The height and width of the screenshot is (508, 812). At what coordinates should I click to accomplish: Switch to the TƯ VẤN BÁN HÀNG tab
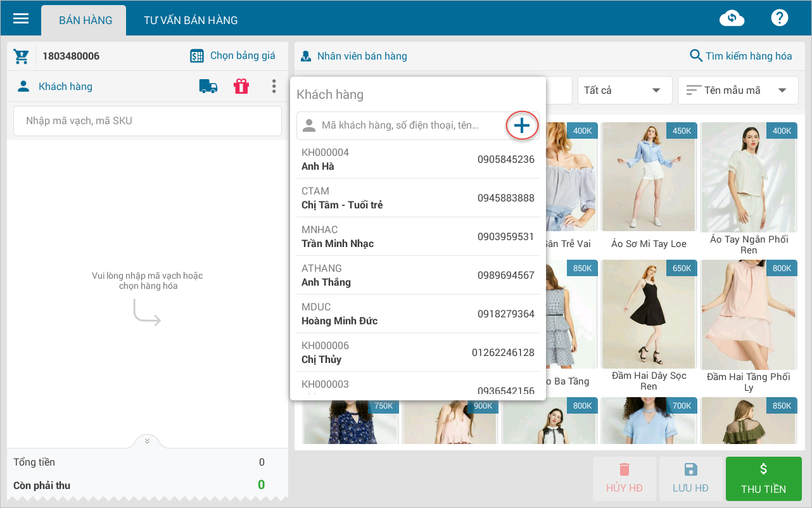coord(191,20)
